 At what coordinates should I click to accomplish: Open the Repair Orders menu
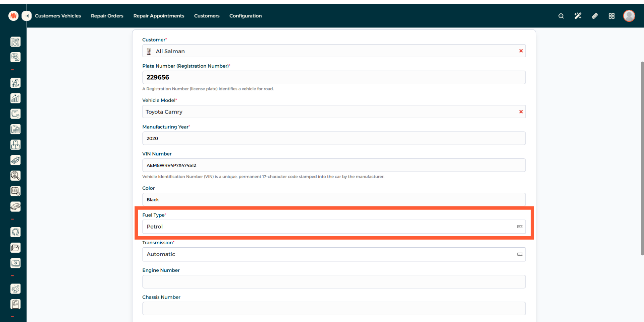[x=107, y=16]
